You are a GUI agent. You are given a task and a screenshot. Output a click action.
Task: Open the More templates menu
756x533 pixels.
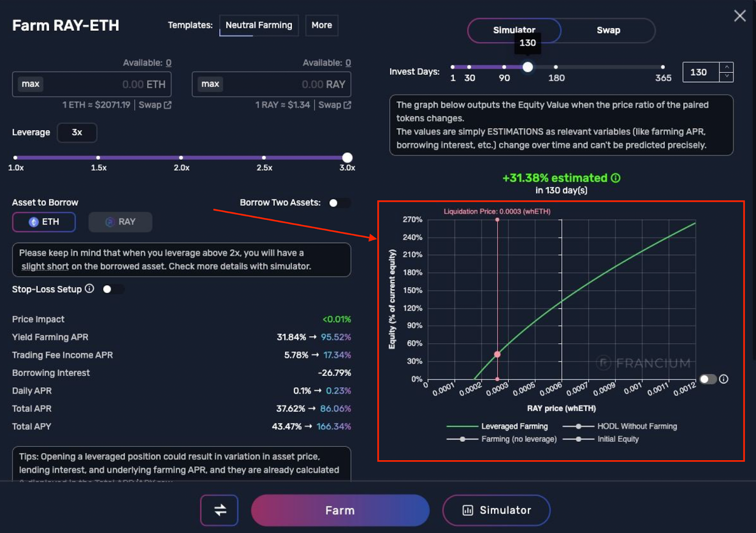tap(322, 25)
